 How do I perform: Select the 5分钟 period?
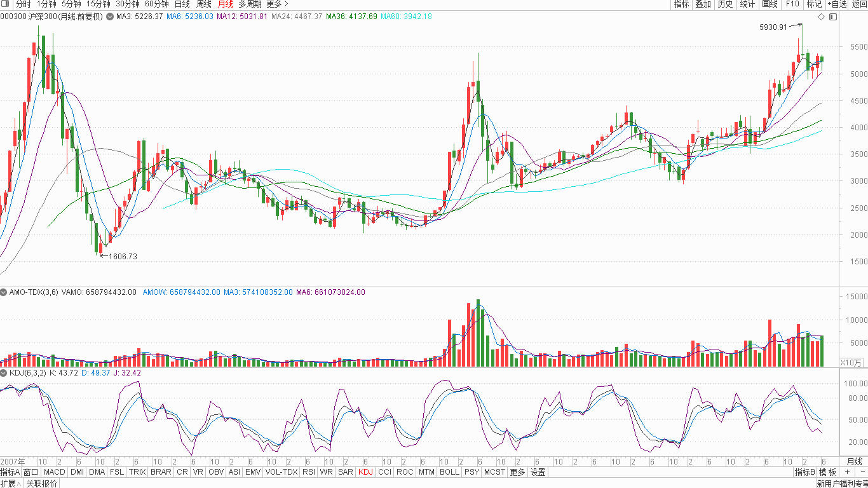[x=72, y=4]
